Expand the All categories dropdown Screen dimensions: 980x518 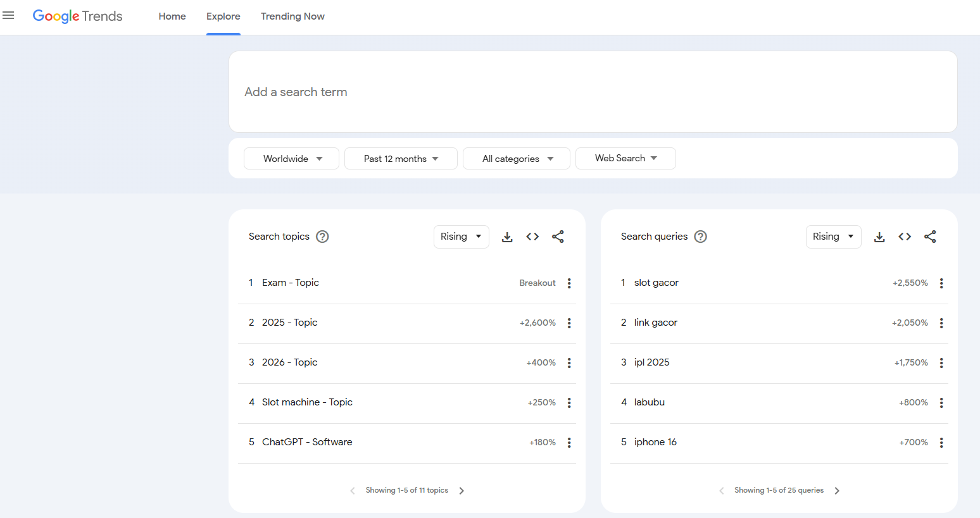(x=517, y=159)
